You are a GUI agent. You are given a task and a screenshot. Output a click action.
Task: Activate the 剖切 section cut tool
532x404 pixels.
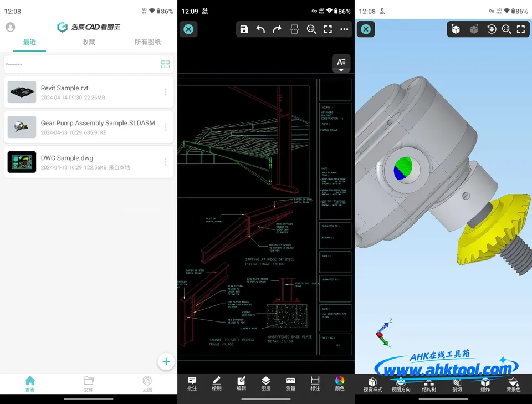[x=457, y=385]
